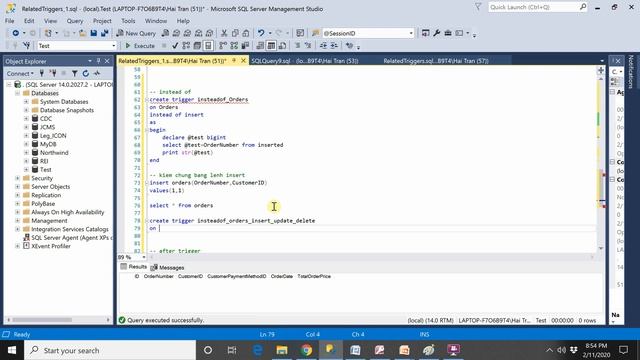Click the Increase Indent icon
Viewport: 640px width, 360px height.
coord(334,46)
